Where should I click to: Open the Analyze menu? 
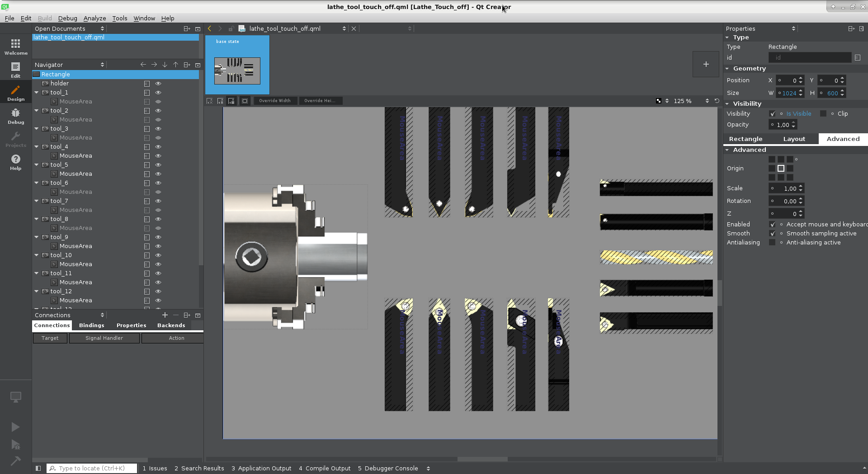tap(94, 18)
